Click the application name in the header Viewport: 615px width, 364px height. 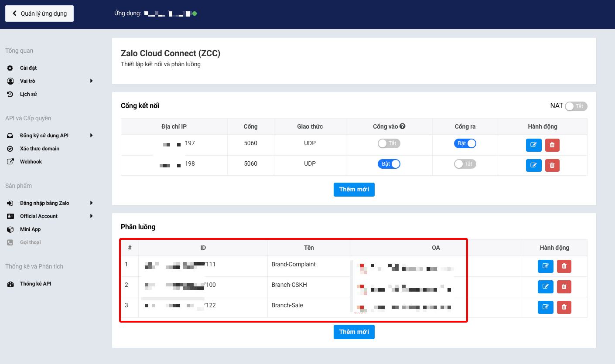167,14
